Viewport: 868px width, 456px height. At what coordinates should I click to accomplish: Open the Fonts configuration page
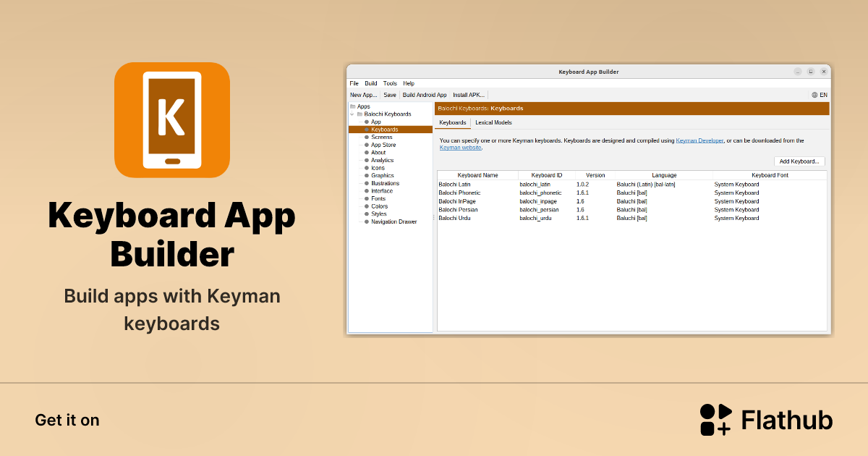tap(378, 198)
